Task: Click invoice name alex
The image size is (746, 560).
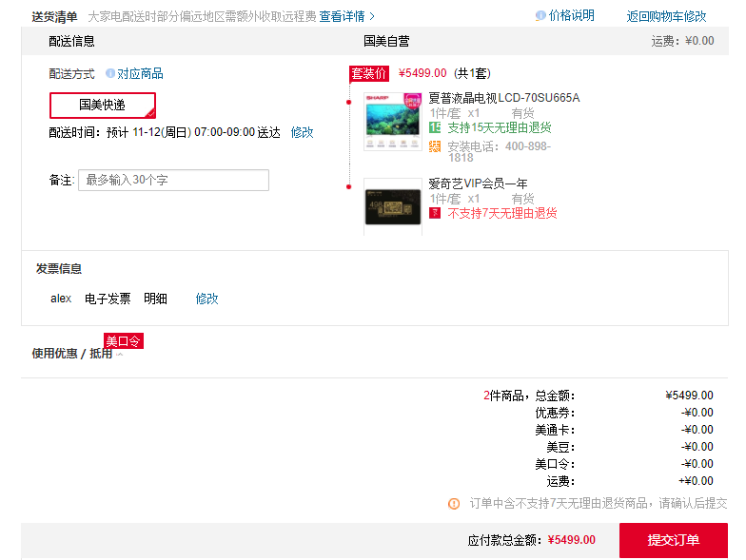Action: 61,299
